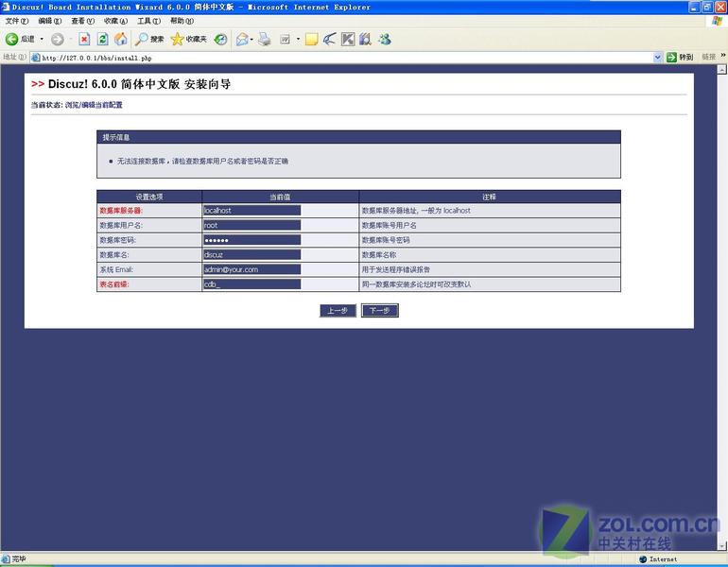
Task: Click the Edit with Word icon
Action: click(286, 40)
